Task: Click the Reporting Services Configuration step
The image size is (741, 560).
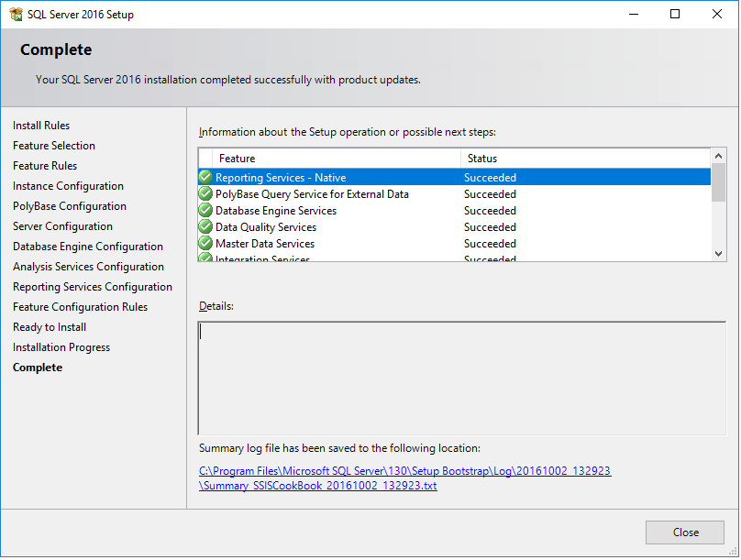Action: pyautogui.click(x=93, y=287)
